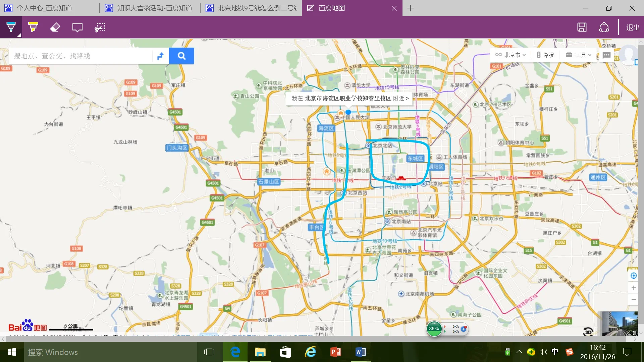The width and height of the screenshot is (644, 362).
Task: Add a typed note with the Comment tool
Action: (x=77, y=27)
